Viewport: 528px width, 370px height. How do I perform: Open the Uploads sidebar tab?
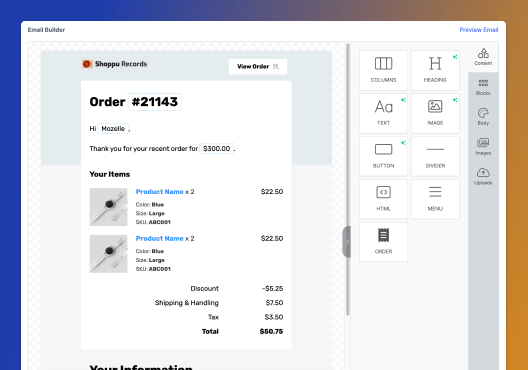[483, 177]
